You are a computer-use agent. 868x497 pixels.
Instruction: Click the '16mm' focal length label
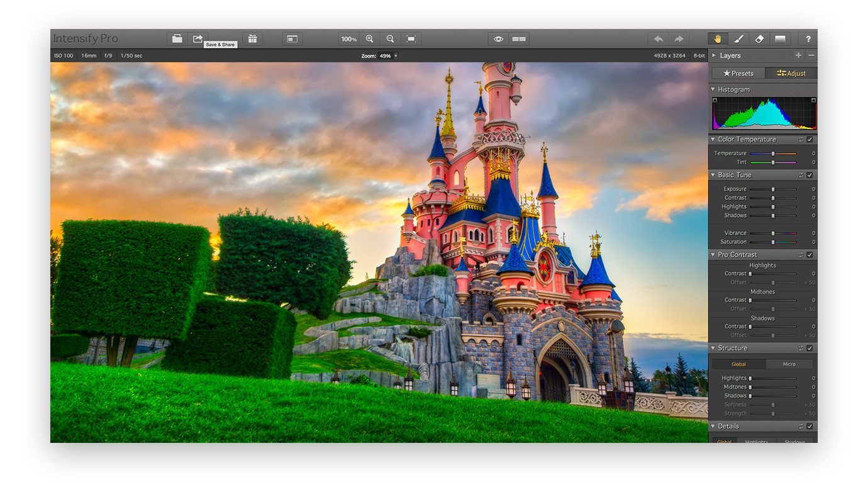(89, 56)
